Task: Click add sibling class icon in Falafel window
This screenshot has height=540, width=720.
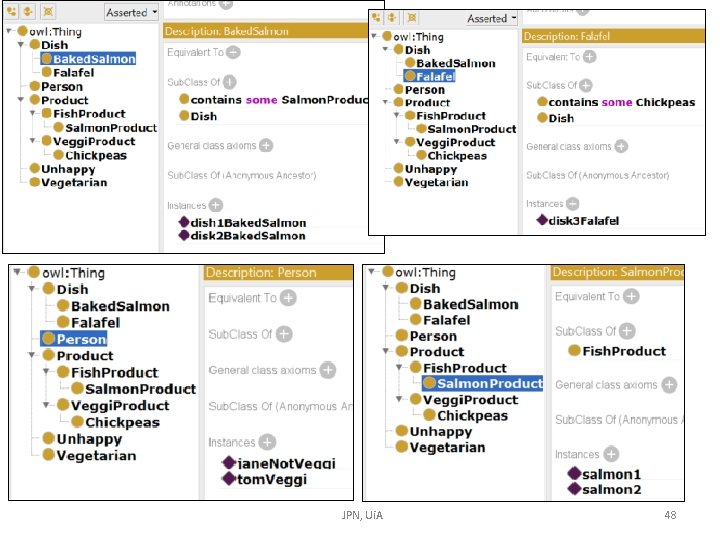Action: pos(392,18)
